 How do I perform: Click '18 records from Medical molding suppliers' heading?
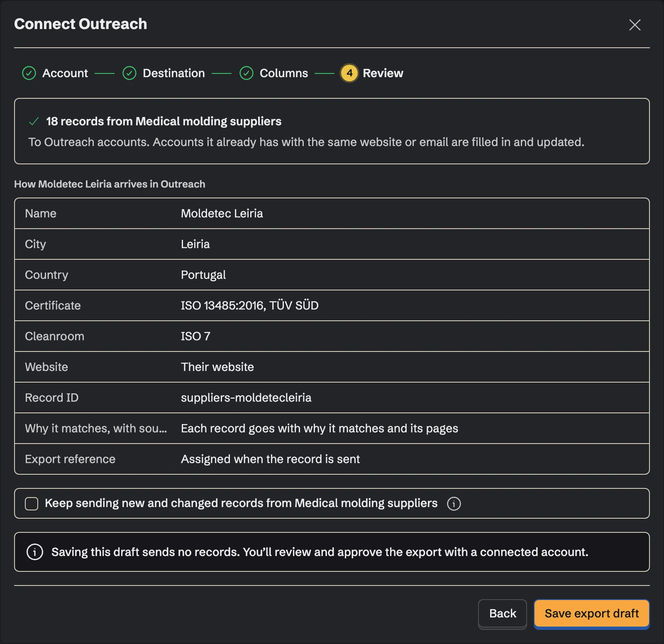pyautogui.click(x=164, y=121)
